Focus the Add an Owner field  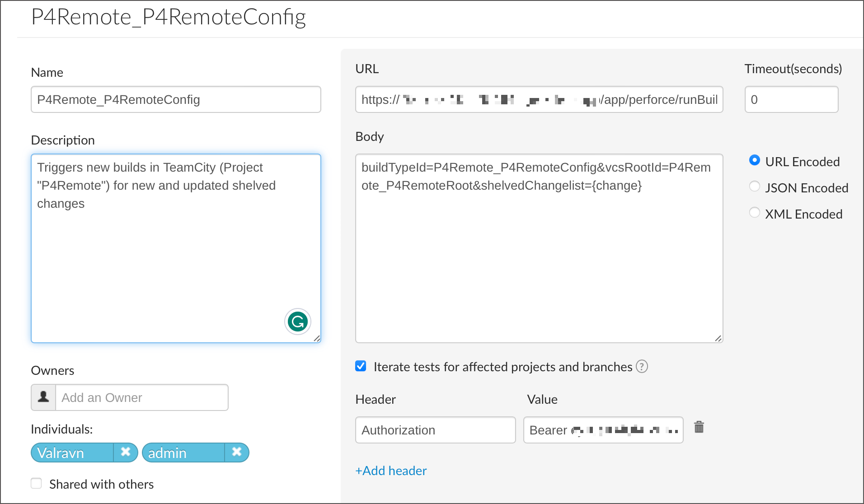pos(141,397)
